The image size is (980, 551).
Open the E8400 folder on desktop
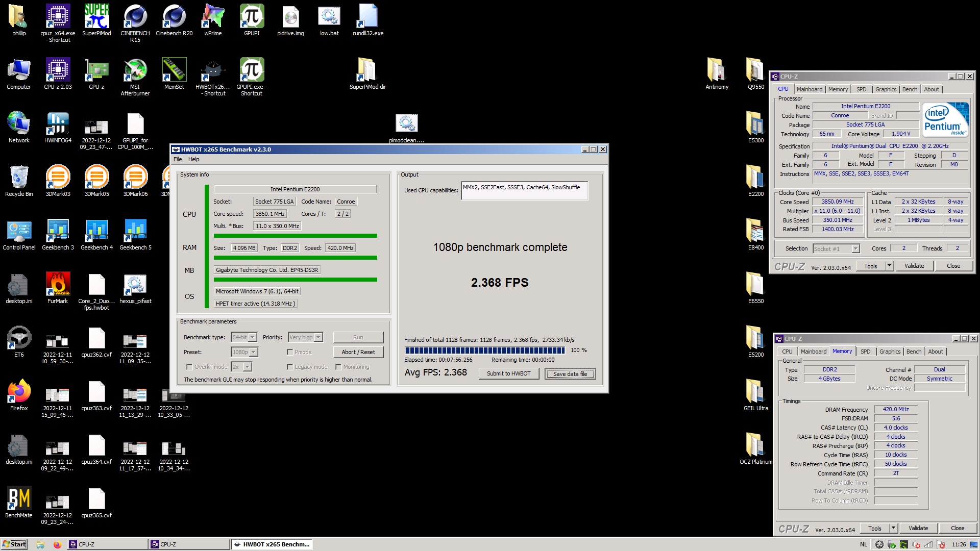click(x=756, y=235)
